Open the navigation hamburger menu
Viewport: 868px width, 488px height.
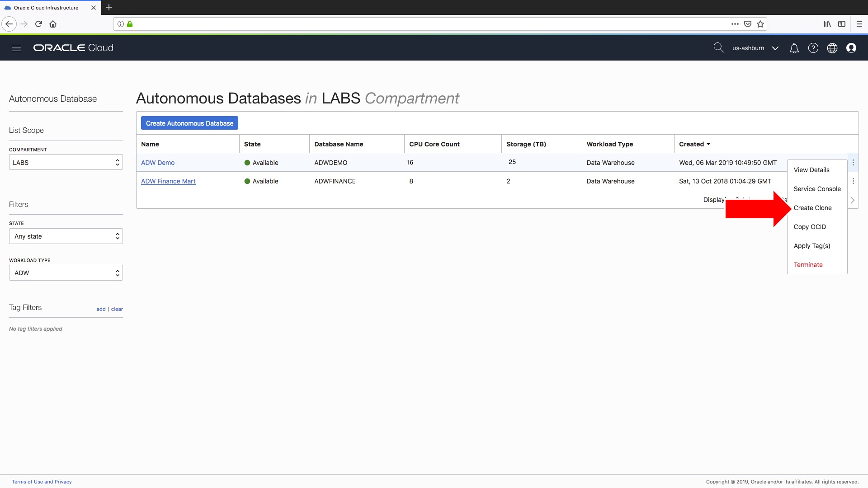[x=16, y=47]
